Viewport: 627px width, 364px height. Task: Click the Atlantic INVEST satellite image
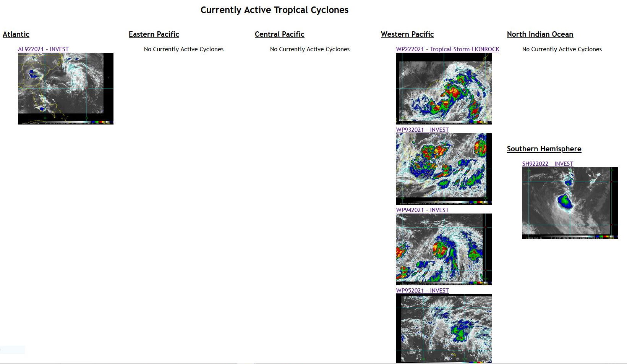[x=66, y=88]
